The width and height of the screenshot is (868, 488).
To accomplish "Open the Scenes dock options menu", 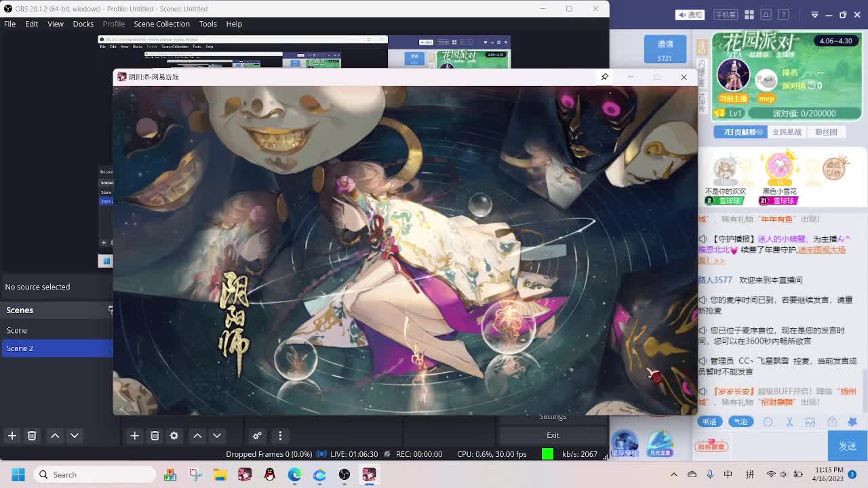I will [111, 310].
